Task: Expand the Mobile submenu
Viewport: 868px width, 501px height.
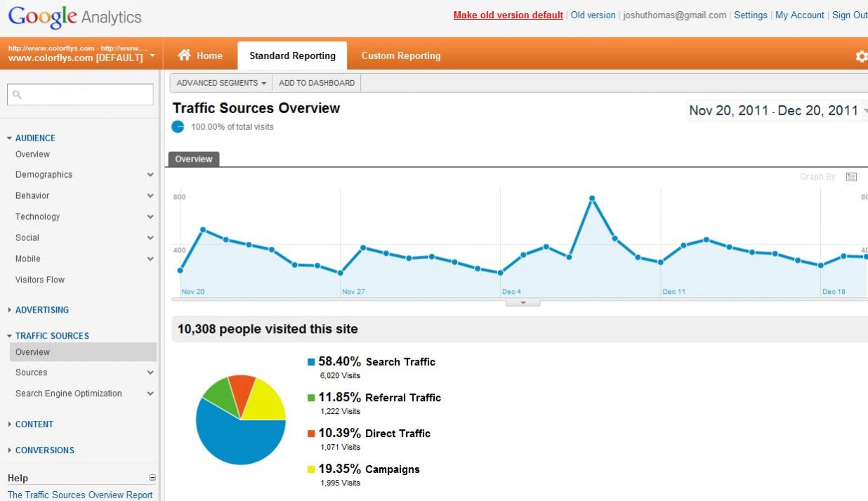Action: (x=150, y=259)
